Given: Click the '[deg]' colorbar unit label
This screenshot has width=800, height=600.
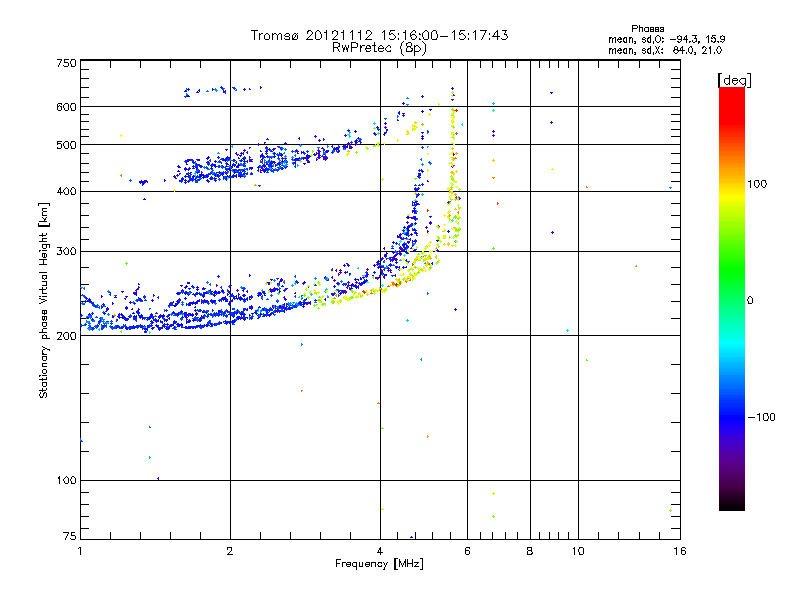Looking at the screenshot, I should 734,81.
